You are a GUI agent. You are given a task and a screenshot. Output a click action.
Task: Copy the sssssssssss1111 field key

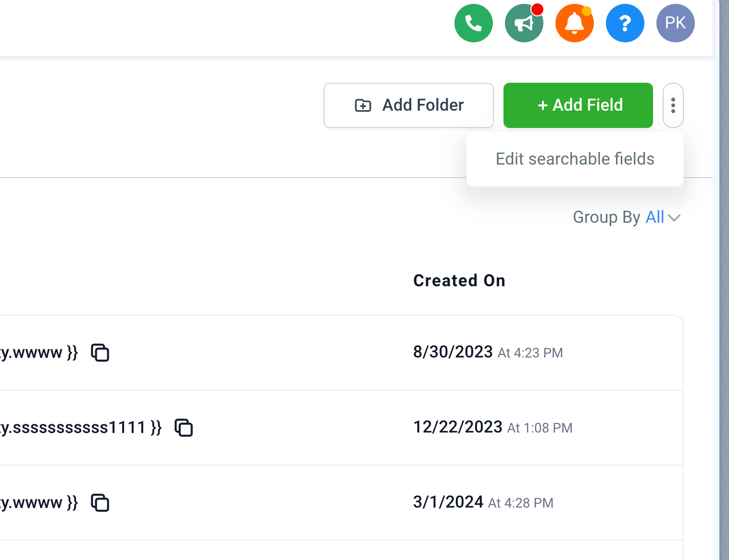point(184,428)
